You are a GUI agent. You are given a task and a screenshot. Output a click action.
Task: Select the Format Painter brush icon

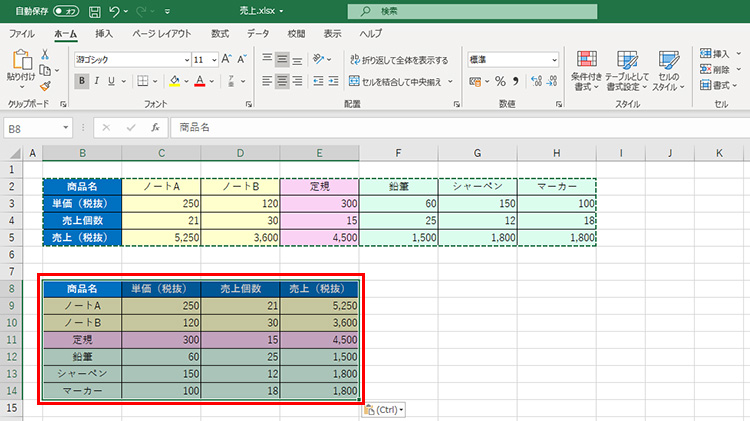46,87
